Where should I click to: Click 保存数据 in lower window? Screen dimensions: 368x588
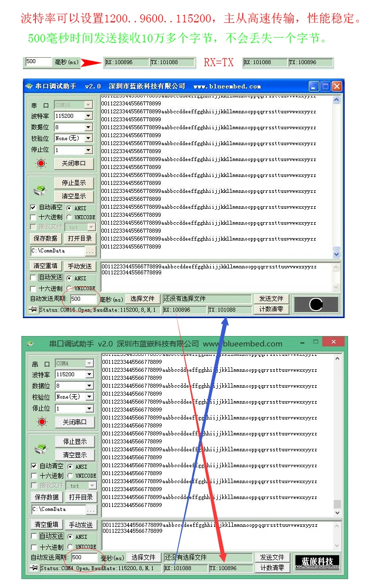click(47, 497)
